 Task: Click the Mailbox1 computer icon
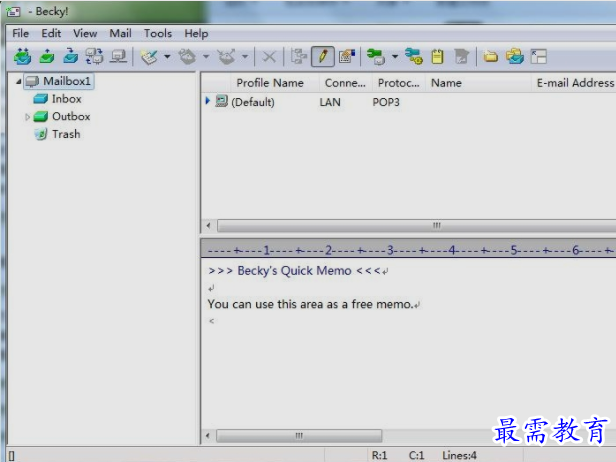tap(32, 81)
